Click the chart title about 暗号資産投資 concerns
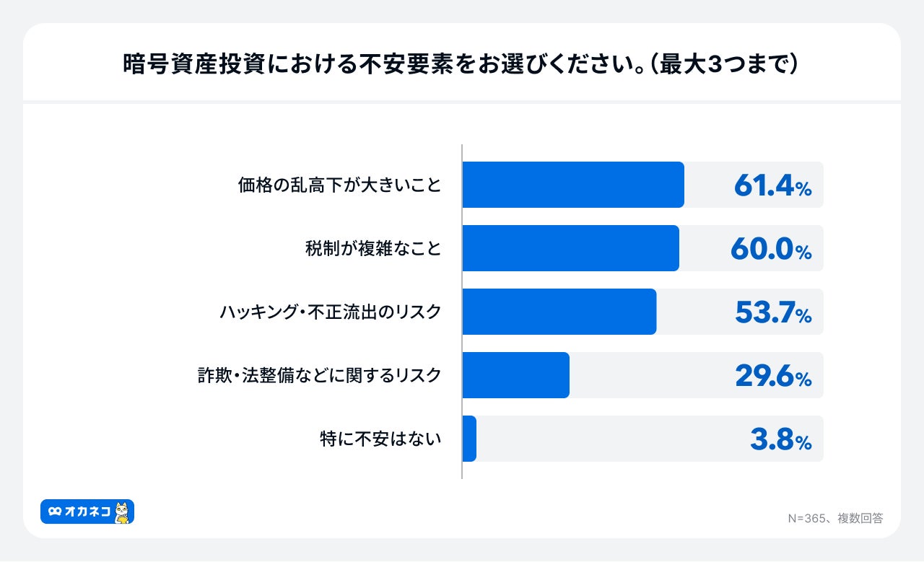 [461, 64]
